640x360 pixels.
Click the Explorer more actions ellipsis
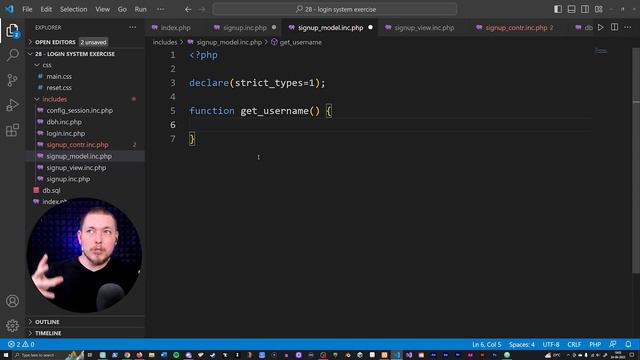(133, 27)
